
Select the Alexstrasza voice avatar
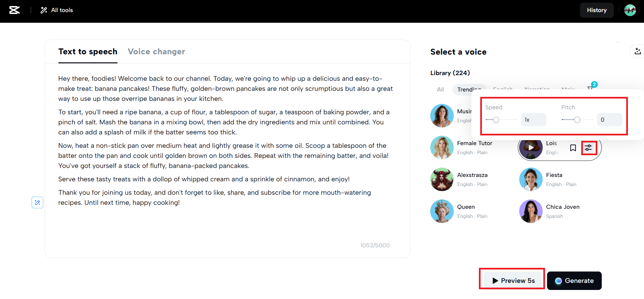[442, 179]
